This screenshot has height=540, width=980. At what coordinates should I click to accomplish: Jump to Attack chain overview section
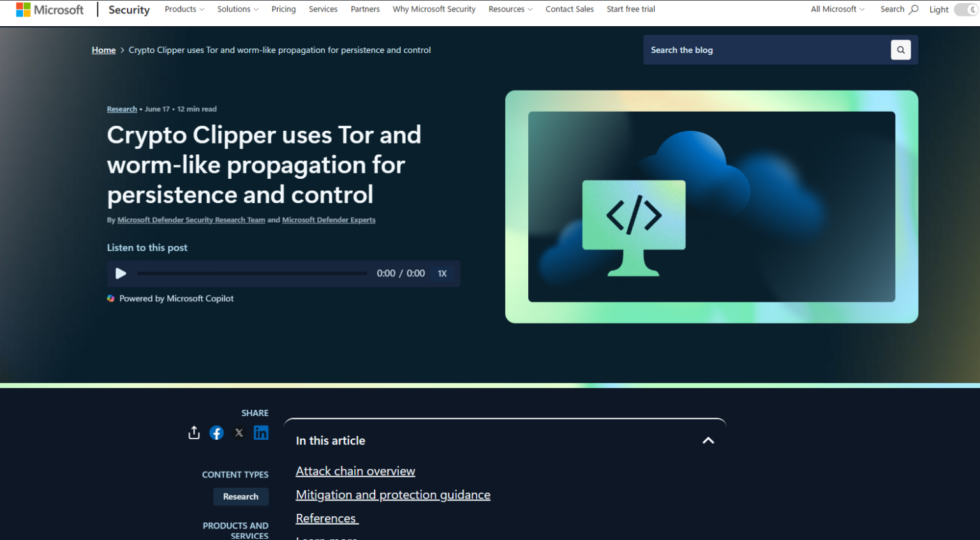click(355, 471)
